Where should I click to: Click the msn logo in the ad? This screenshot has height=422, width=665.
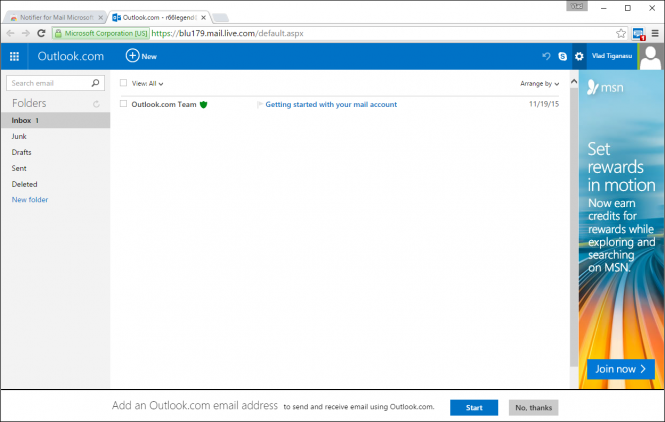605,88
